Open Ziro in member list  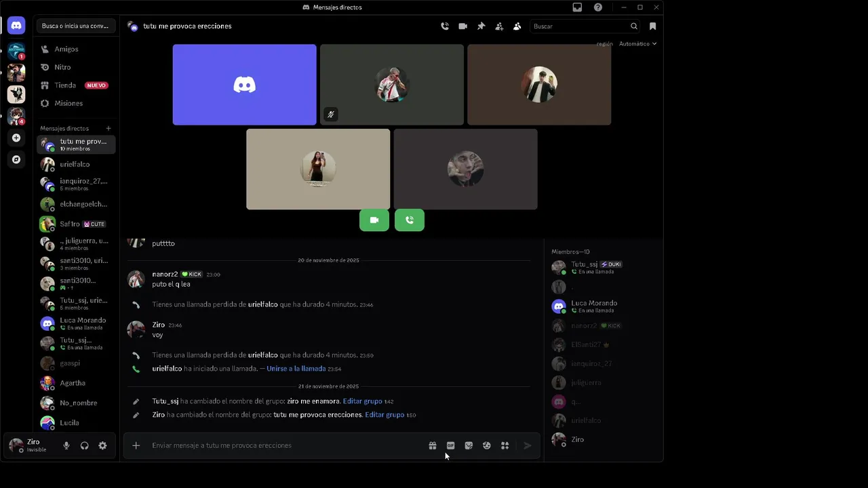pyautogui.click(x=602, y=439)
